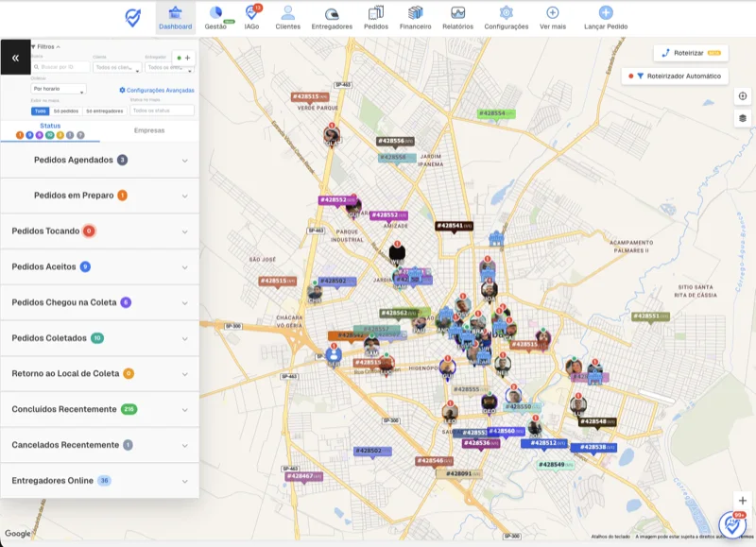Open the Configurações Avançadas link
Image resolution: width=756 pixels, height=547 pixels.
(x=157, y=90)
